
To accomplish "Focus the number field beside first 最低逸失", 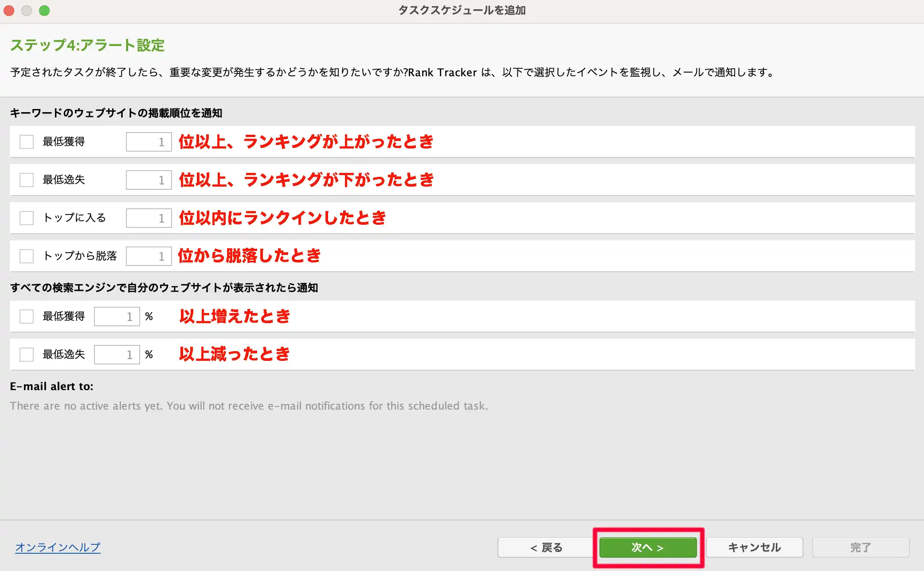I will [149, 180].
